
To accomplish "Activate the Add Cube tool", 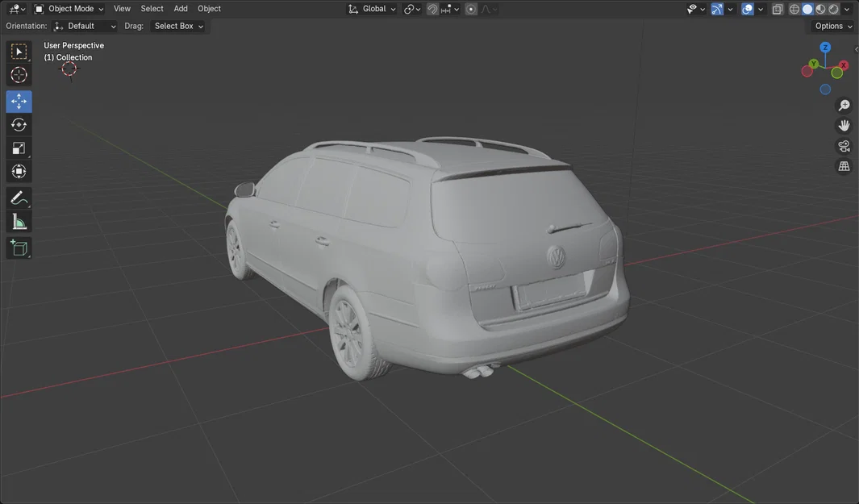I will point(18,248).
